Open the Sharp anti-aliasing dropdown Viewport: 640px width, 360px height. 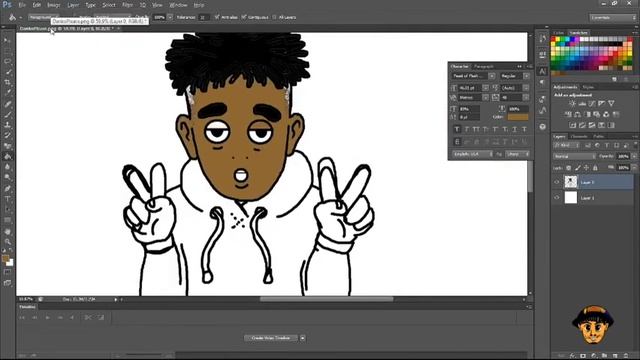[x=518, y=154]
